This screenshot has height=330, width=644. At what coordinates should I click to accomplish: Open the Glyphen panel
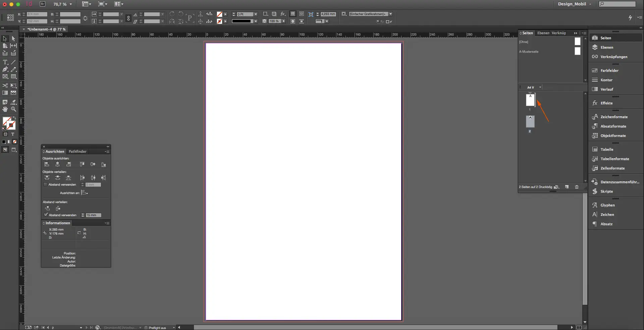pos(607,205)
